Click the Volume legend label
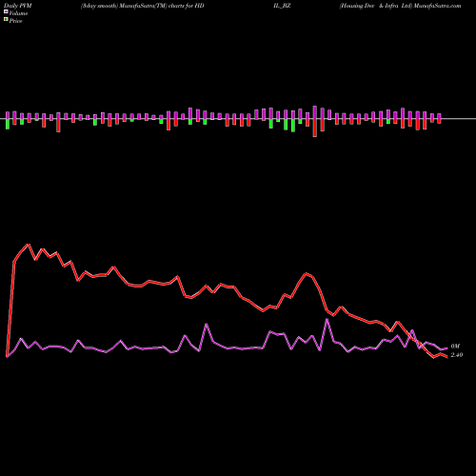The width and height of the screenshot is (476, 476). pos(18,13)
